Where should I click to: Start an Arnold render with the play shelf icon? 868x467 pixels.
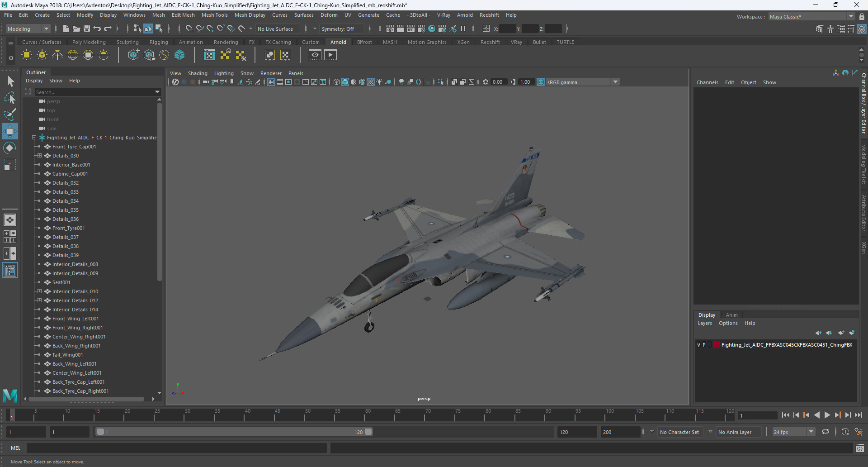tap(330, 55)
